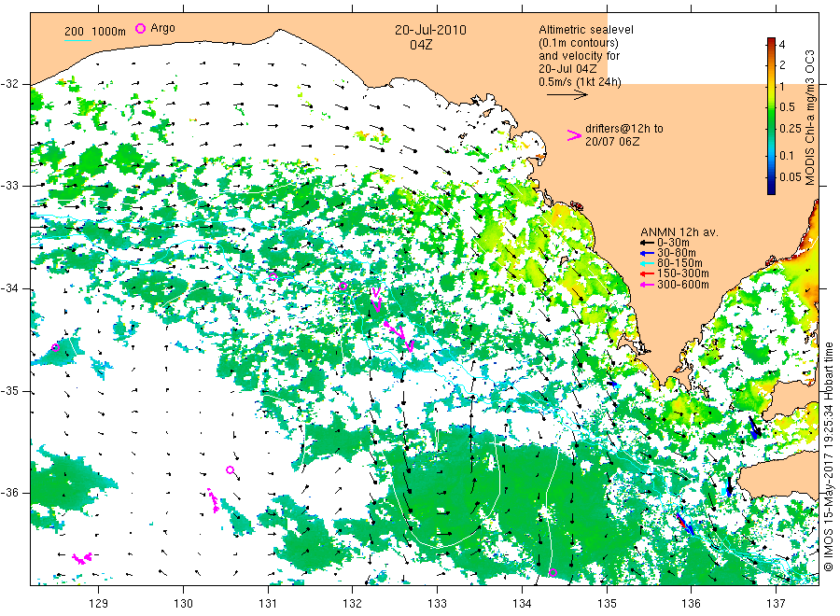This screenshot has width=840, height=616.
Task: Click the magenta drifter arrowhead legend symbol
Action: 574,135
